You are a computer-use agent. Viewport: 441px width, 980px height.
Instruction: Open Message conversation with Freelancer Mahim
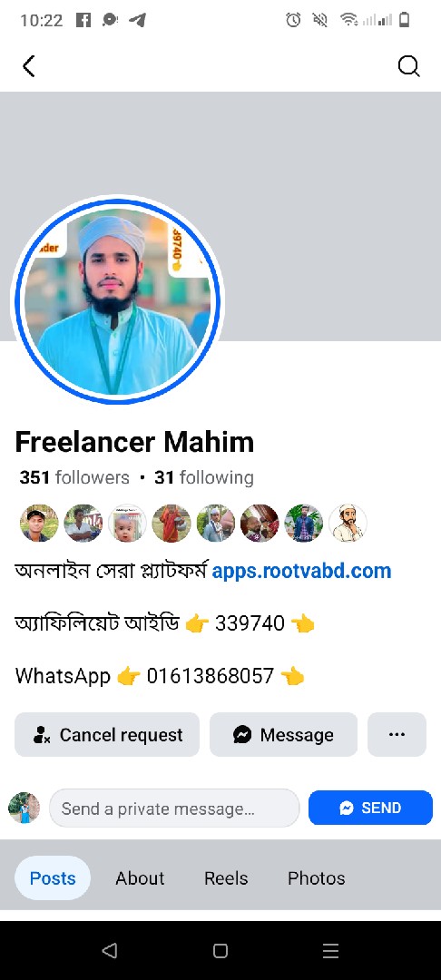[x=283, y=734]
